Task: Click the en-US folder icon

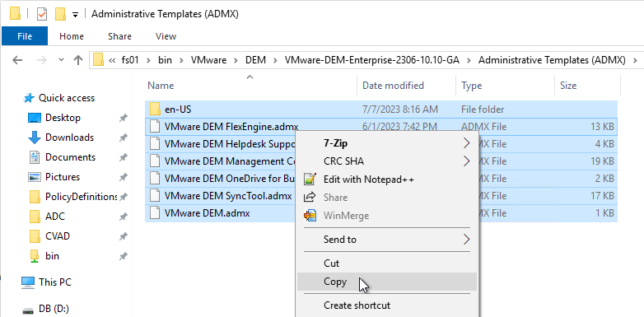Action: [x=155, y=110]
